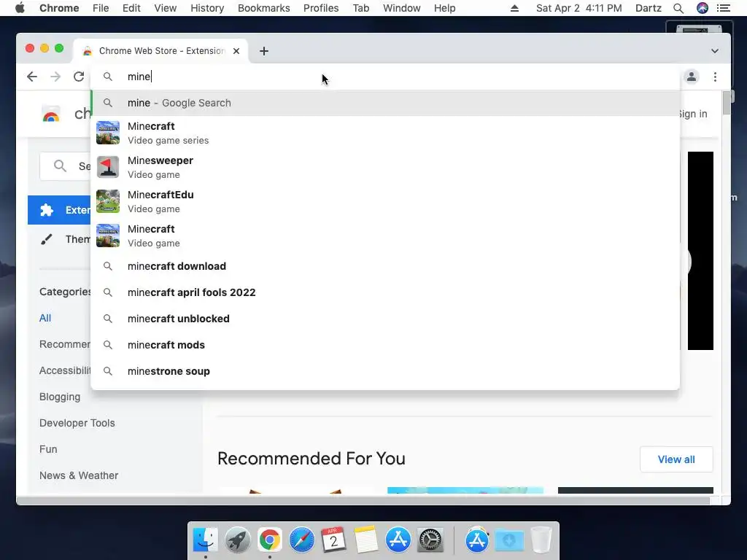Open the File menu
Screen dimensions: 747x560
point(101,8)
